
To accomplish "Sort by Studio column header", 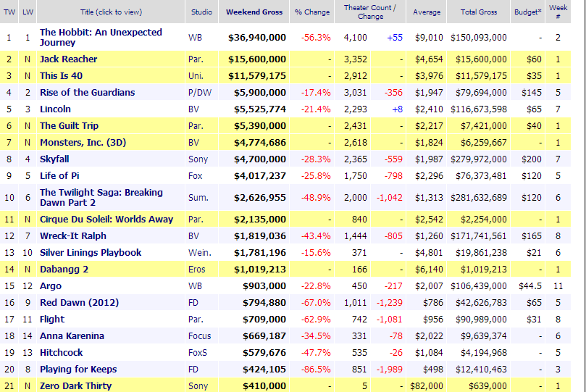I will coord(202,12).
